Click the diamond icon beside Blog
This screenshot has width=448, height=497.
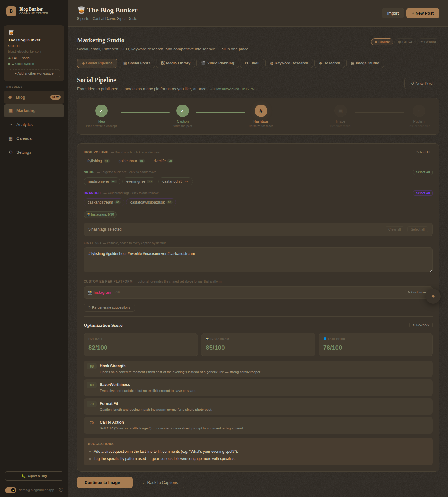10,97
